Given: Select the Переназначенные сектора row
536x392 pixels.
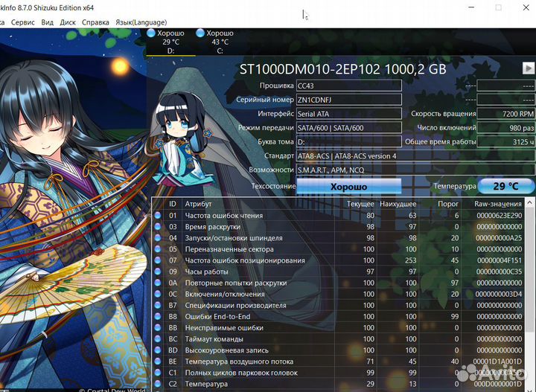Looking at the screenshot, I should (x=339, y=249).
